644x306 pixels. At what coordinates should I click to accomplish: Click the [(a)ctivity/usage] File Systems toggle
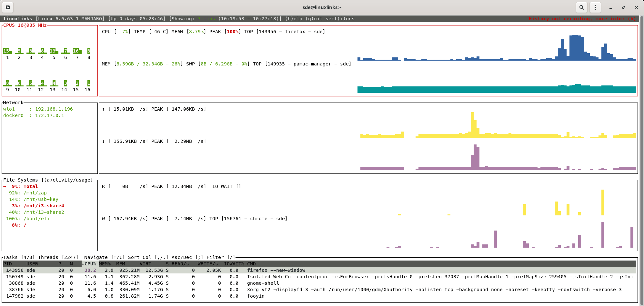tap(67, 180)
